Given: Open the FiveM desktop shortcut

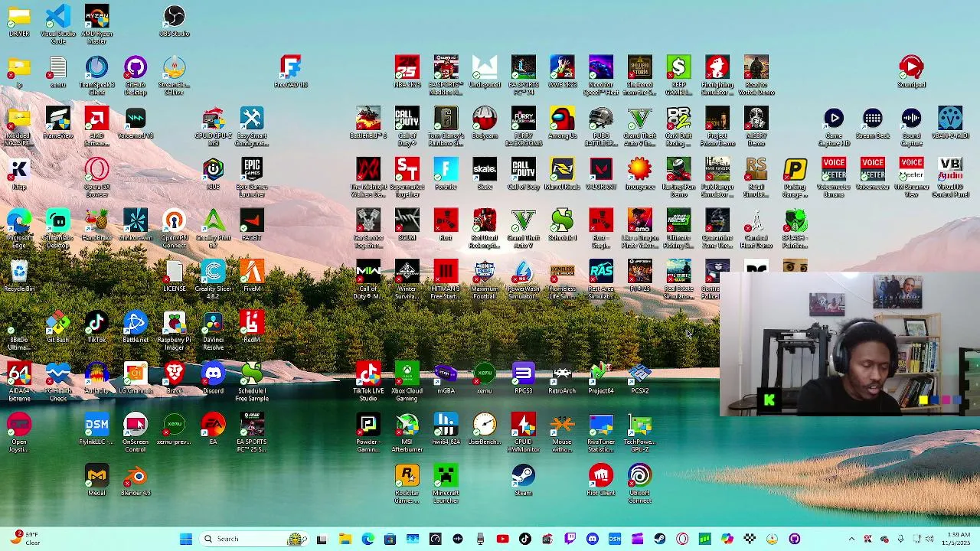Looking at the screenshot, I should 252,276.
